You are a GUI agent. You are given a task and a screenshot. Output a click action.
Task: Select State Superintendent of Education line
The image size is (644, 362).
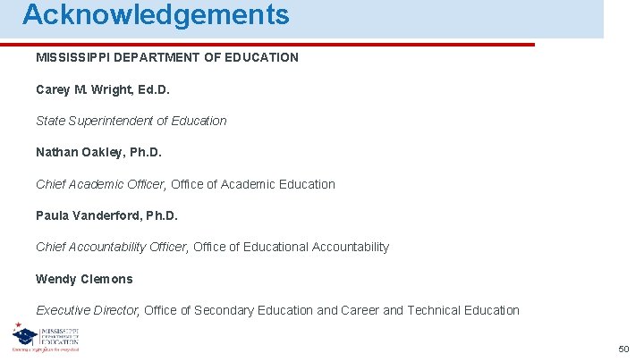[131, 121]
